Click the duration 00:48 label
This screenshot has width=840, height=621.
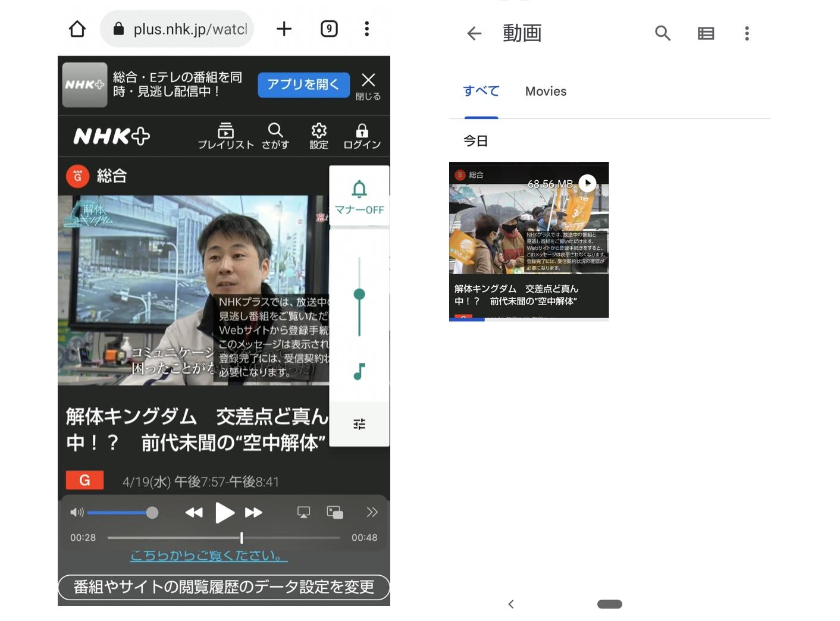364,538
